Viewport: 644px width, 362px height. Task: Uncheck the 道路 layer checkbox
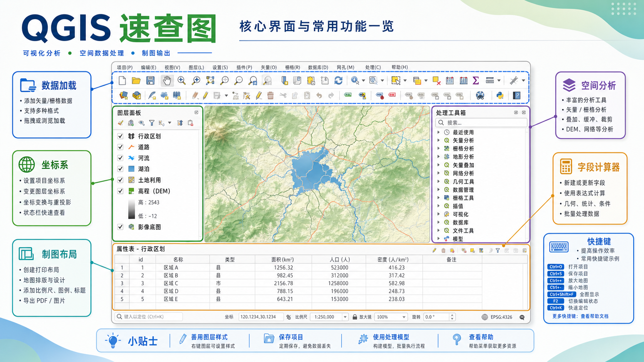120,147
